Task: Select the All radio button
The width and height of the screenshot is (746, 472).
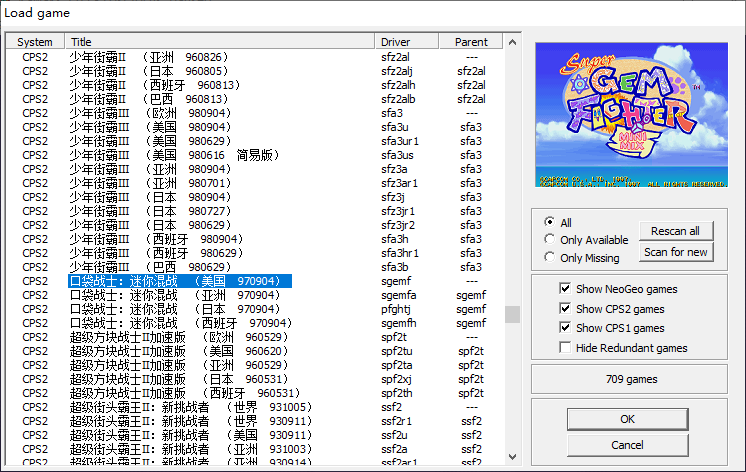Action: pyautogui.click(x=549, y=222)
